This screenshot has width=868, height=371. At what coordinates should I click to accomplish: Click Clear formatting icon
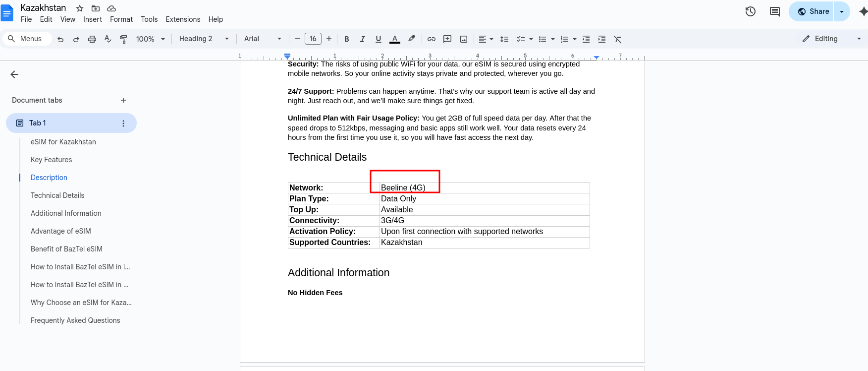[x=618, y=39]
